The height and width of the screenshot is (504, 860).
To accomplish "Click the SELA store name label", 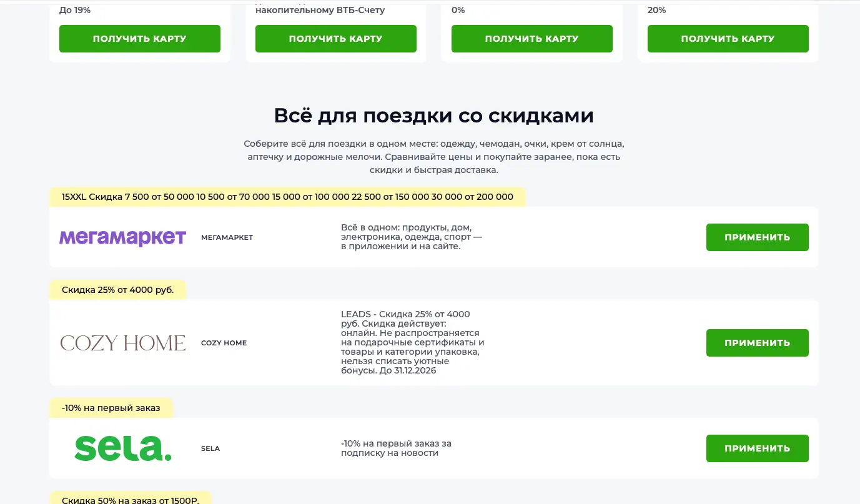I will pyautogui.click(x=210, y=448).
